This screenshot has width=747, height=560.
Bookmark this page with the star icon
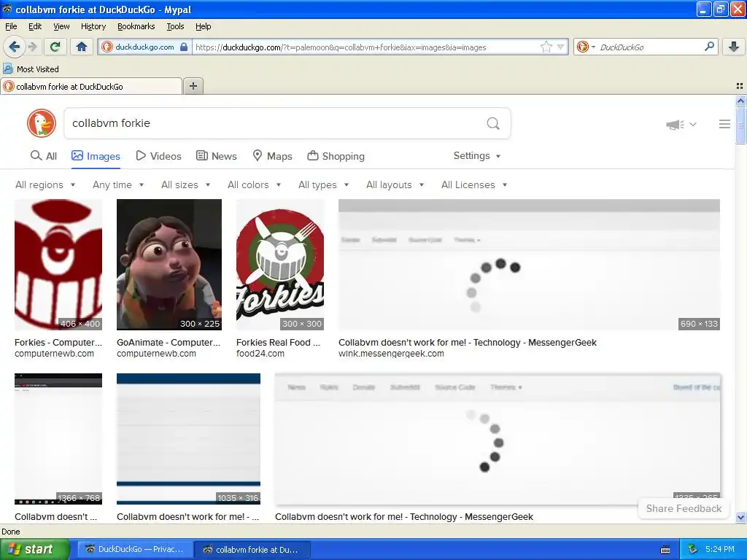[546, 47]
